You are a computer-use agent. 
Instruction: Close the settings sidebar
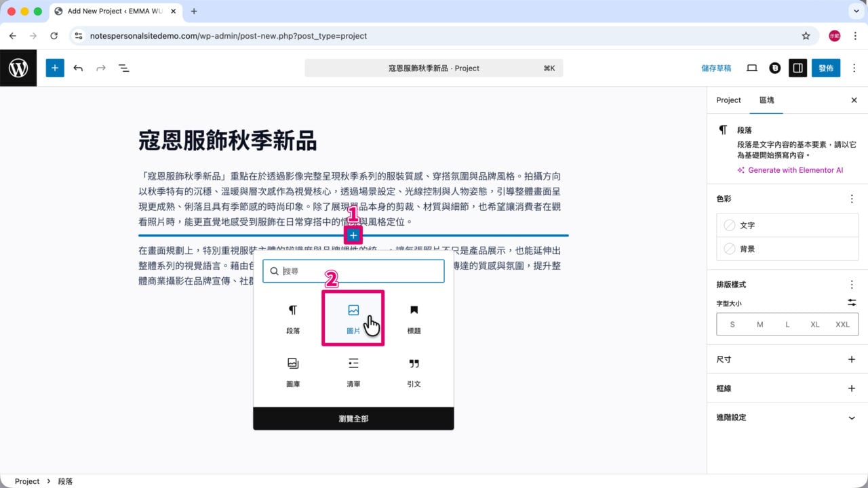pos(854,100)
